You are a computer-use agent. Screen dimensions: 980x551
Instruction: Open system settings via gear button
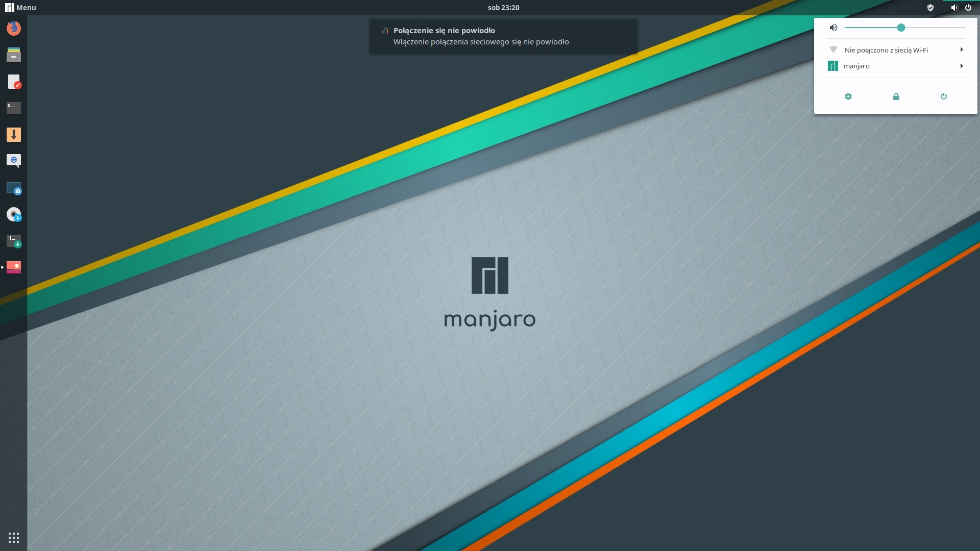pos(848,96)
